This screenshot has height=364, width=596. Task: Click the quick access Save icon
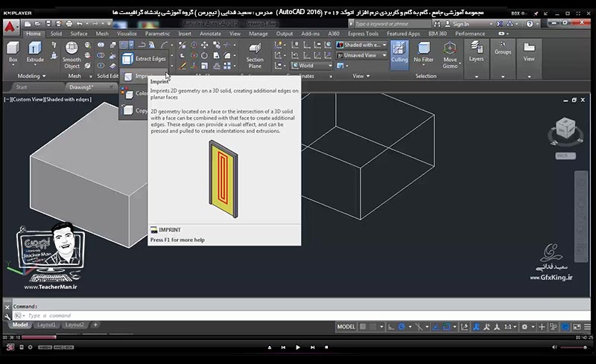click(48, 24)
